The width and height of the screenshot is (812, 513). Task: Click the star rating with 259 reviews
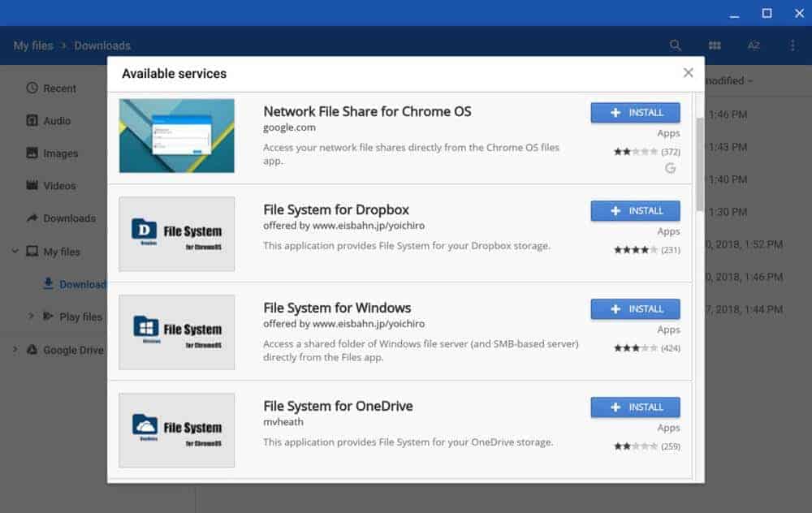(636, 446)
